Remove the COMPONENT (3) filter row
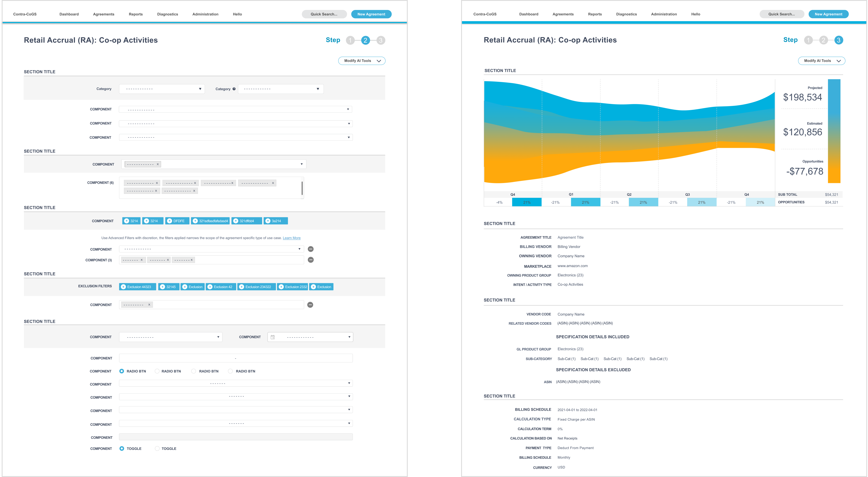The height and width of the screenshot is (477, 868). (311, 260)
